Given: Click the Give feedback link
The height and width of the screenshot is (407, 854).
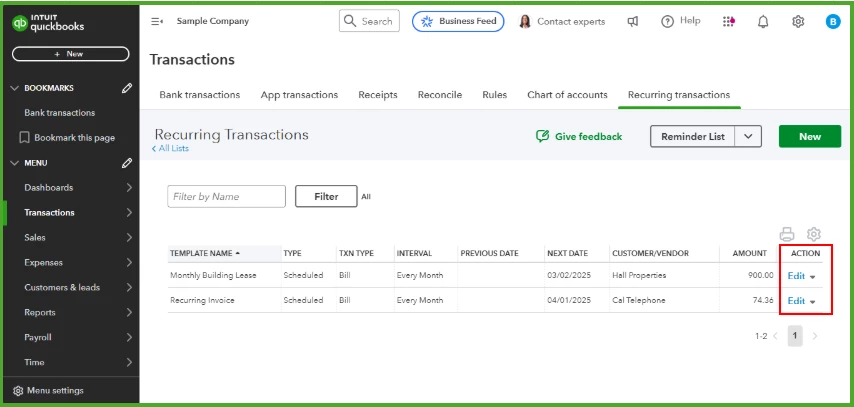Looking at the screenshot, I should (588, 136).
